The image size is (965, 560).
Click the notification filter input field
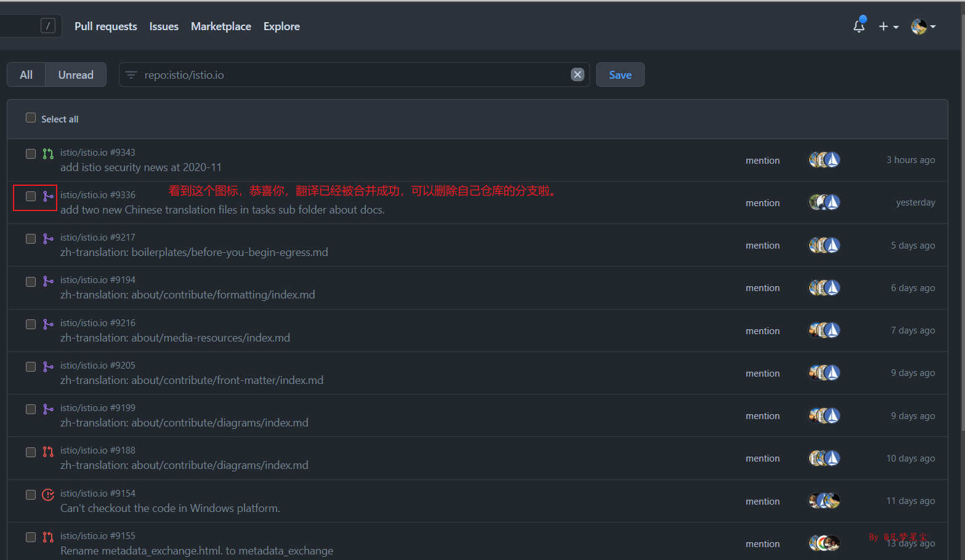[354, 74]
